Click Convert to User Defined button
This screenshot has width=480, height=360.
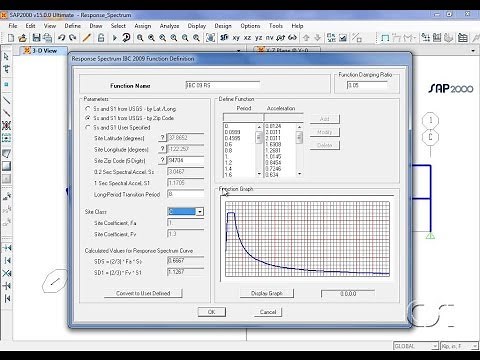(x=143, y=293)
